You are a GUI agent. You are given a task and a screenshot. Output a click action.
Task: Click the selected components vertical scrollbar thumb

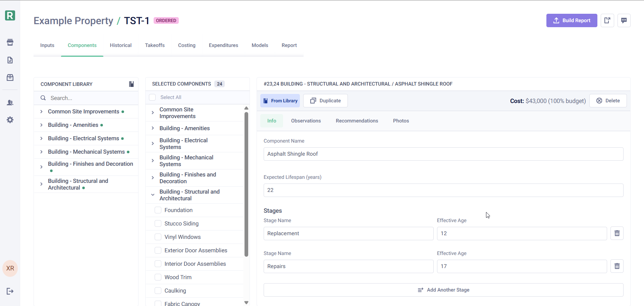point(247,184)
